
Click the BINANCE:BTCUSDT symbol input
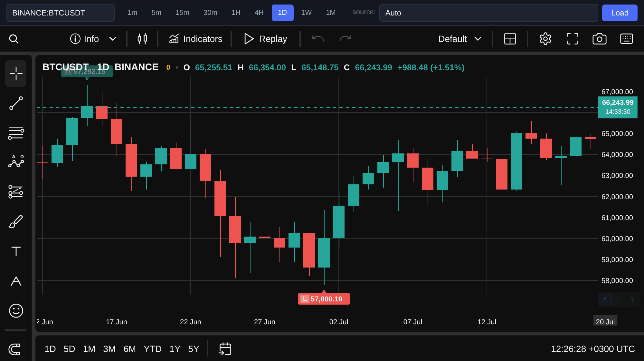tap(61, 13)
